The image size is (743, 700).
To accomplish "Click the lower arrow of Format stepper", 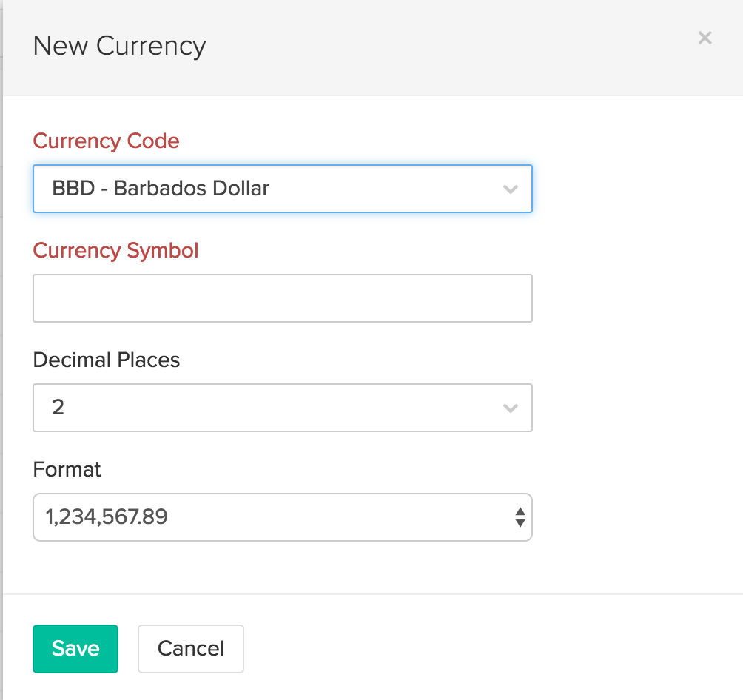I will pos(520,523).
